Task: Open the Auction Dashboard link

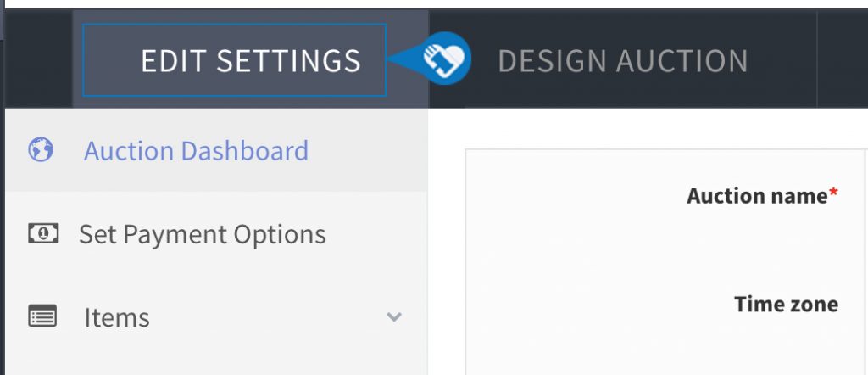Action: pyautogui.click(x=196, y=151)
